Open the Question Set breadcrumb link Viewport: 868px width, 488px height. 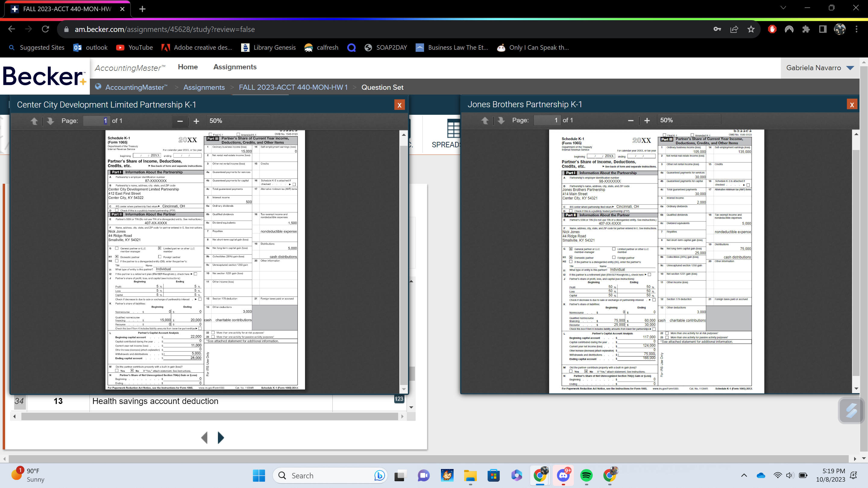tap(382, 87)
